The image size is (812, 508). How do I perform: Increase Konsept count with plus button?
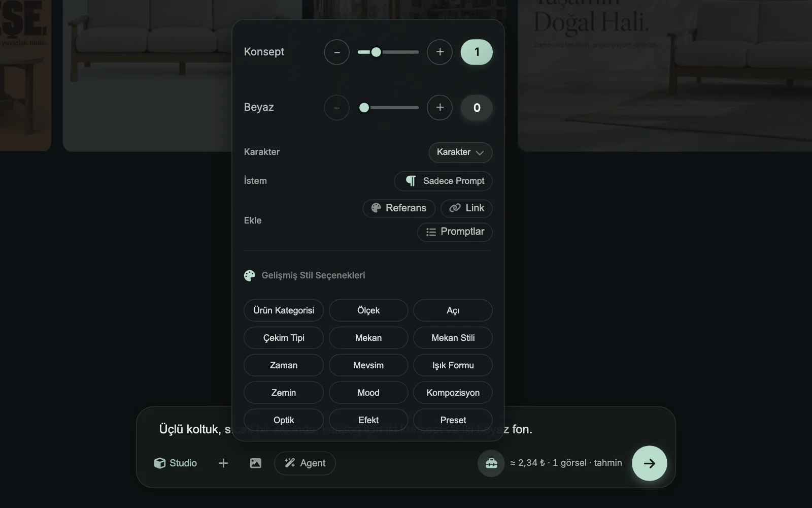pos(439,52)
